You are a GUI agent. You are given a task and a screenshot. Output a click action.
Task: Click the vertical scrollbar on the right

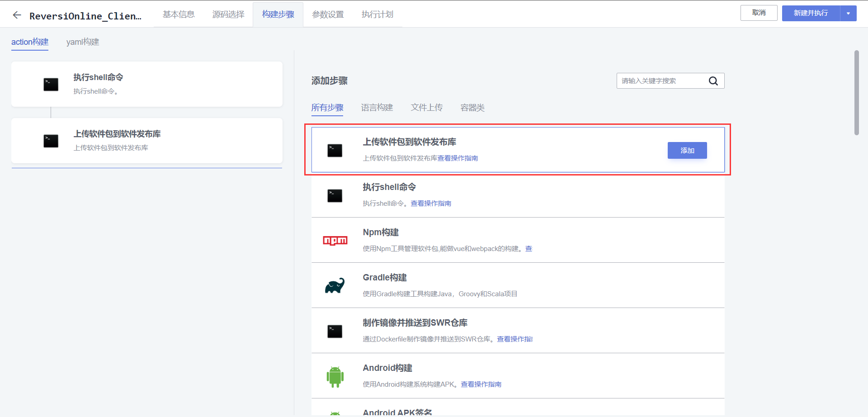[856, 90]
